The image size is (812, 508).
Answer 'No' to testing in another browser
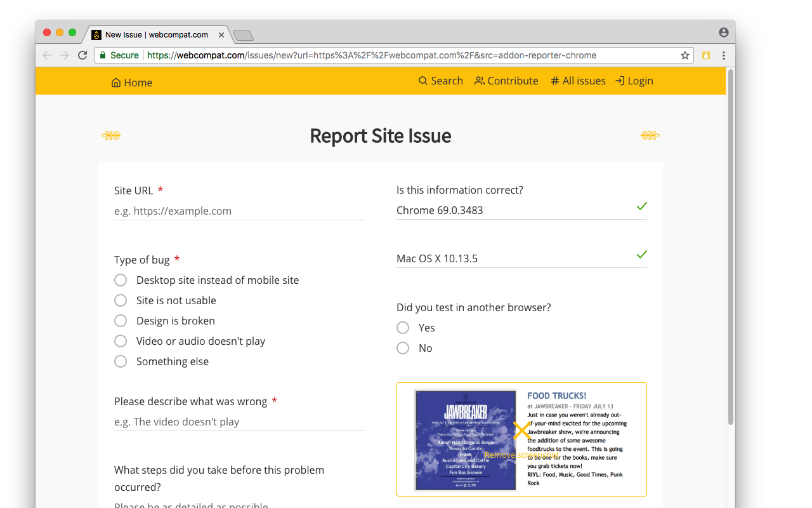coord(402,348)
